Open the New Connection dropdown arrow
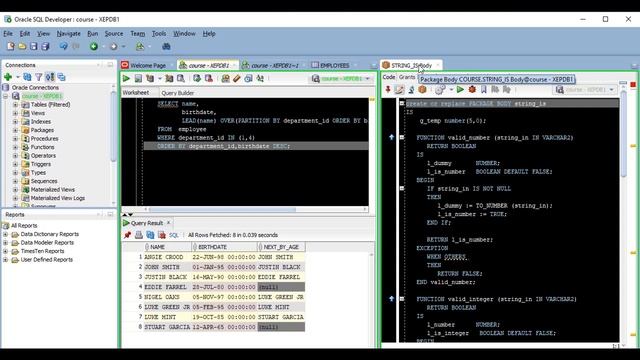Screen dimensions: 640x360 click(18, 77)
